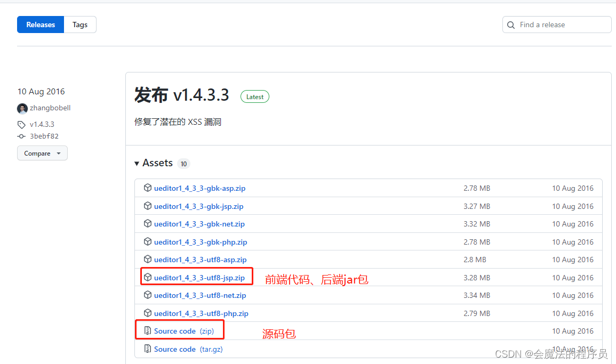The height and width of the screenshot is (364, 616).
Task: Open zhangbobell's profile avatar
Action: [x=22, y=108]
